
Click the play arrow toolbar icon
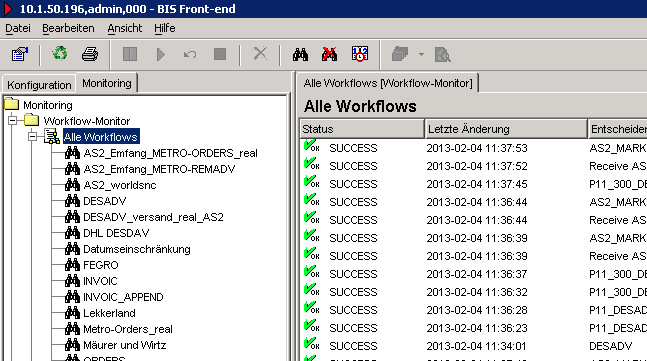pos(161,54)
